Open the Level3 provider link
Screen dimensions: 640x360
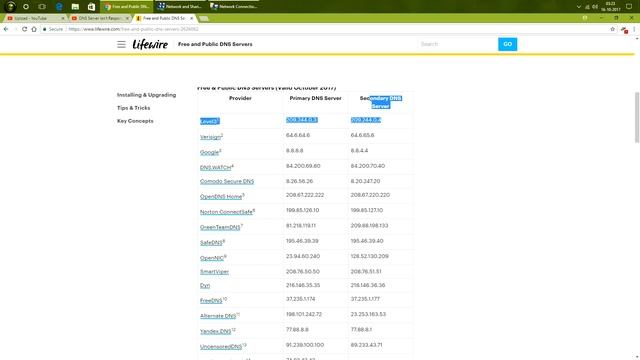(x=209, y=121)
